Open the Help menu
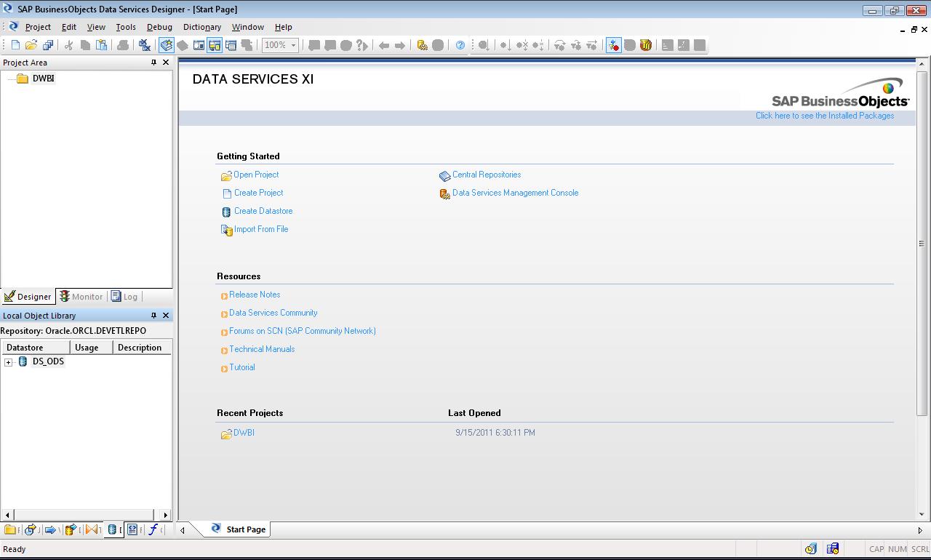Image resolution: width=931 pixels, height=560 pixels. click(x=284, y=27)
